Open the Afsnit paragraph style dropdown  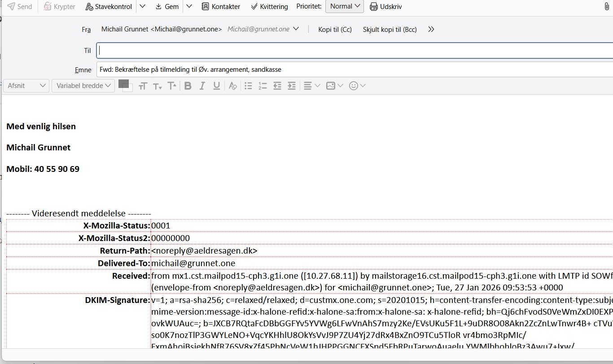pyautogui.click(x=26, y=86)
